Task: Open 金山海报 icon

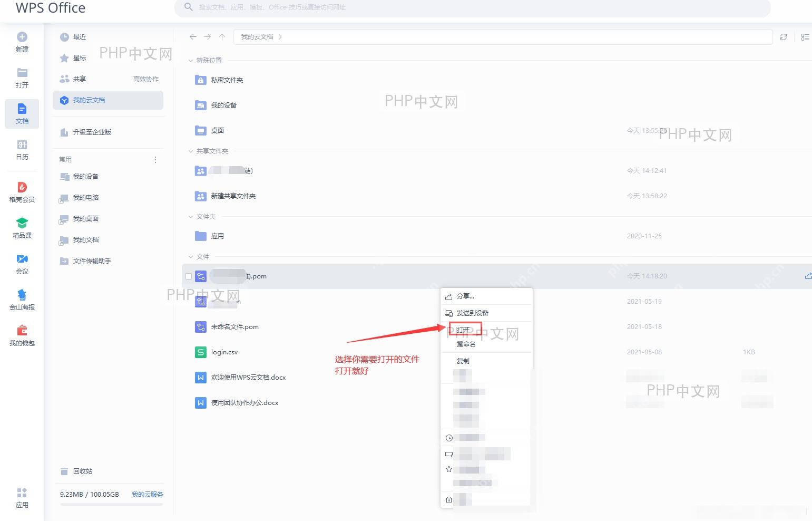Action: pos(22,294)
